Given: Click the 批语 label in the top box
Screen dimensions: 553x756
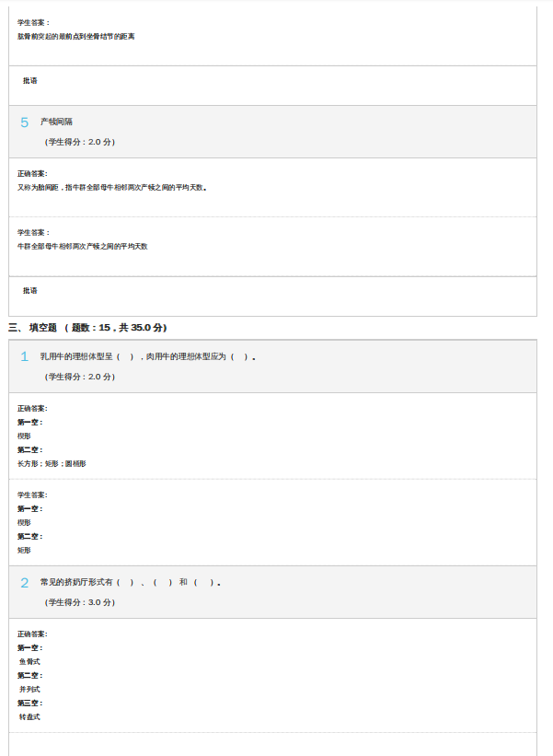Looking at the screenshot, I should [30, 80].
